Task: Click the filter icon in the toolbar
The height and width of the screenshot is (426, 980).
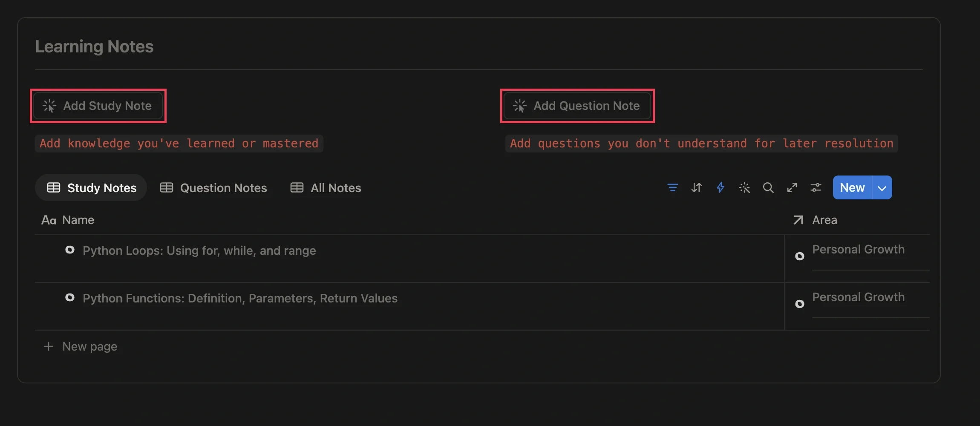Action: pyautogui.click(x=673, y=187)
